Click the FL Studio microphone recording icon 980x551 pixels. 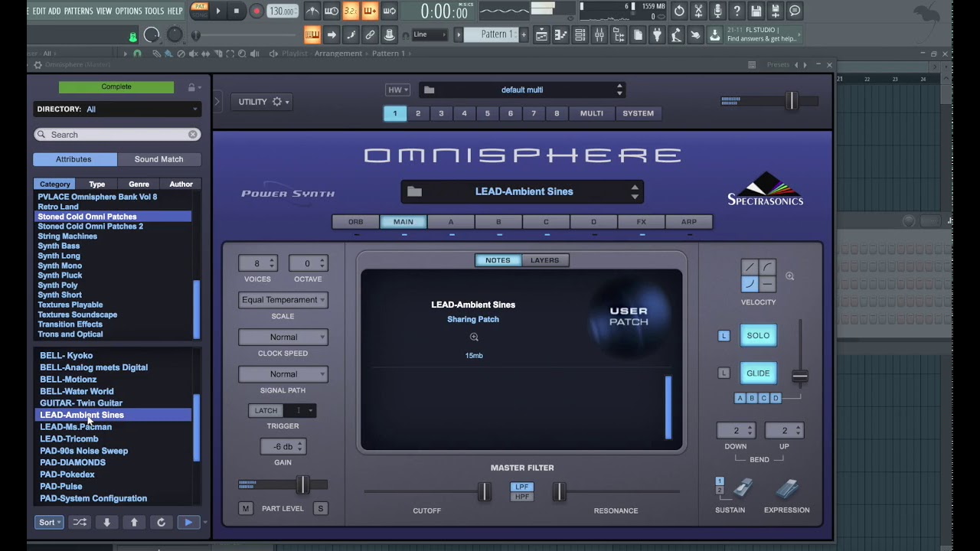718,11
